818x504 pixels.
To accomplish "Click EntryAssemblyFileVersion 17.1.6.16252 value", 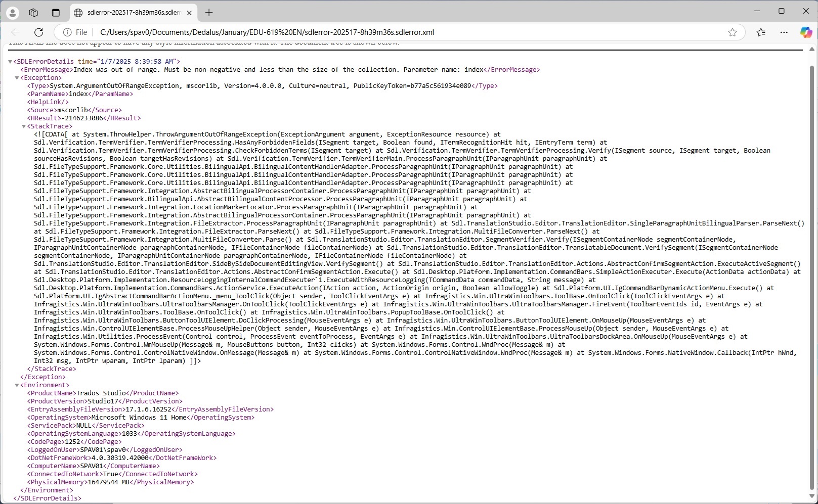I will (x=148, y=409).
